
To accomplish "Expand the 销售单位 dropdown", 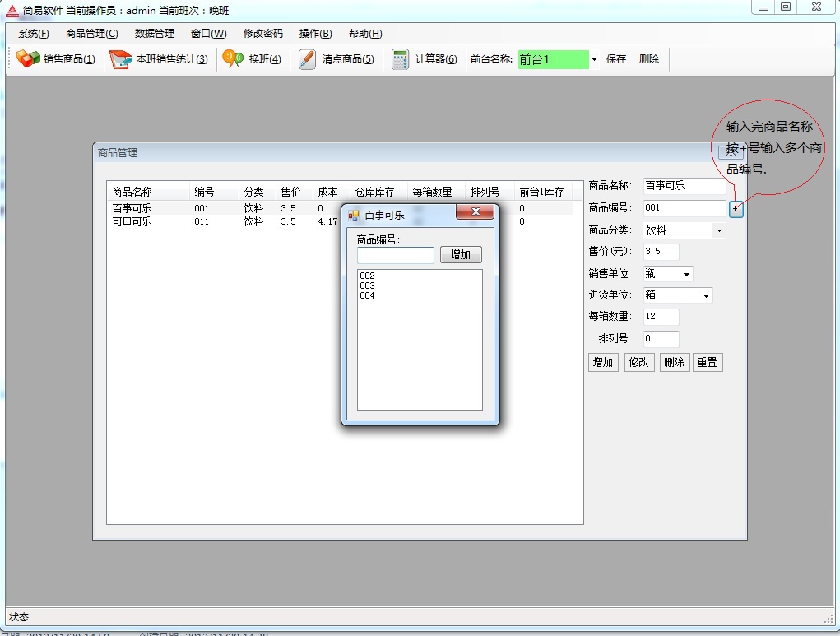I will click(x=686, y=274).
